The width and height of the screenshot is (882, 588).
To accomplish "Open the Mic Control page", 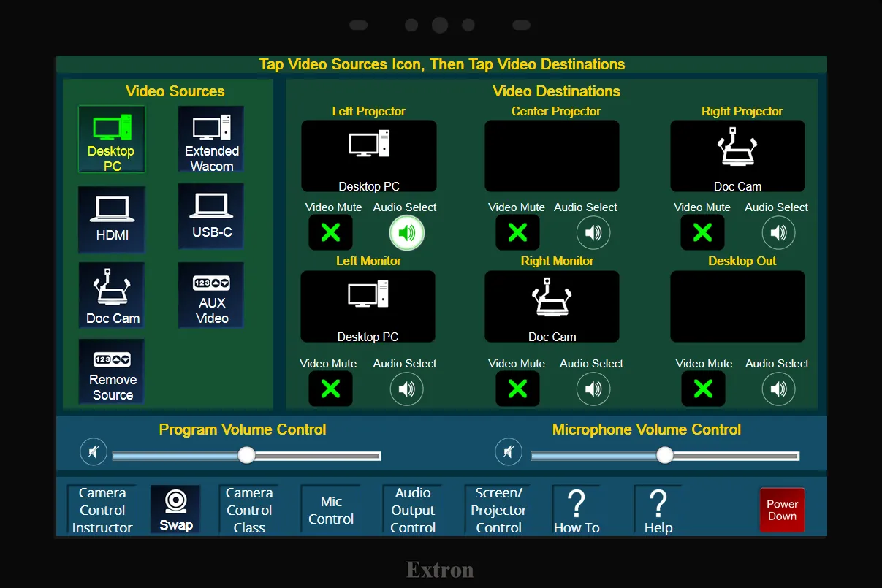I will click(331, 510).
